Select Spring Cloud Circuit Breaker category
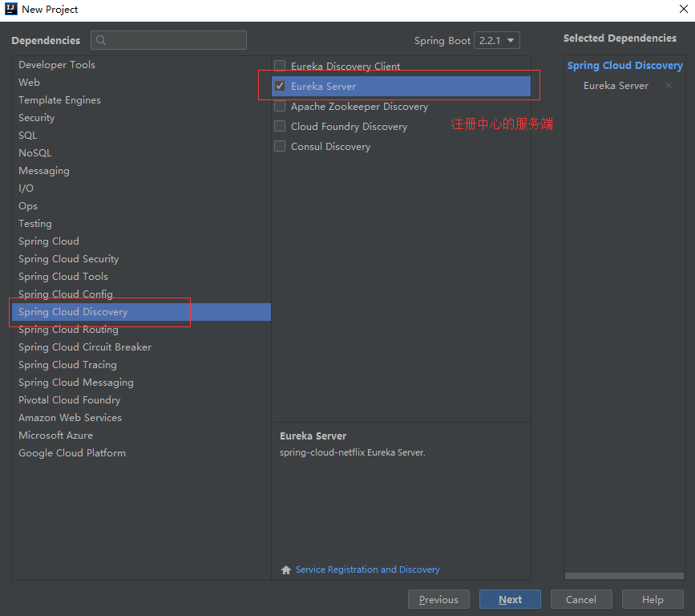The width and height of the screenshot is (695, 616). click(141, 347)
